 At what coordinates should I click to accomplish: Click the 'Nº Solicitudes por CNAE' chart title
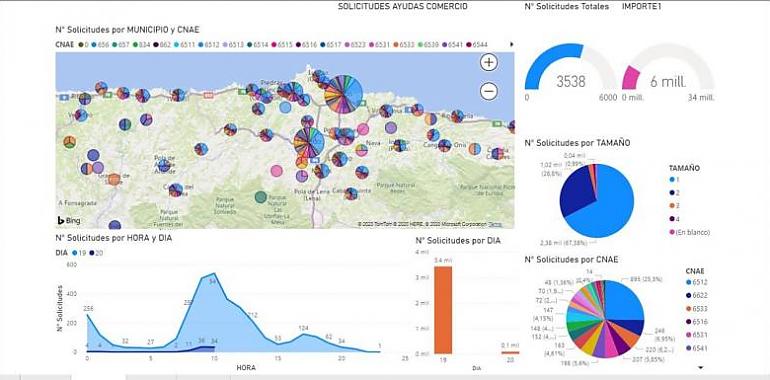click(571, 259)
